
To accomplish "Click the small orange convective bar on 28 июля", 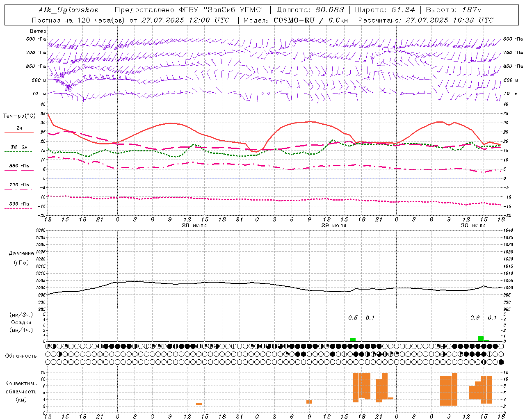I will [199, 404].
